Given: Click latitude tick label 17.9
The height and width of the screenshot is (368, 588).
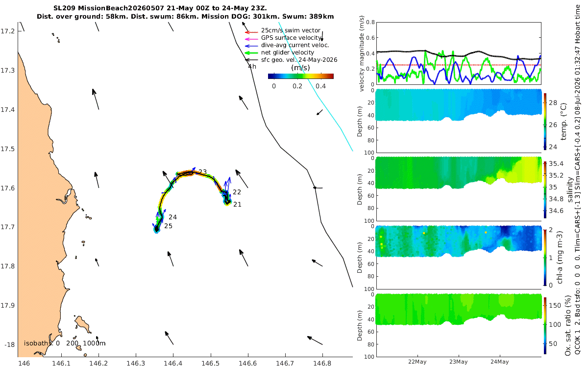Looking at the screenshot, I should click(x=8, y=305).
